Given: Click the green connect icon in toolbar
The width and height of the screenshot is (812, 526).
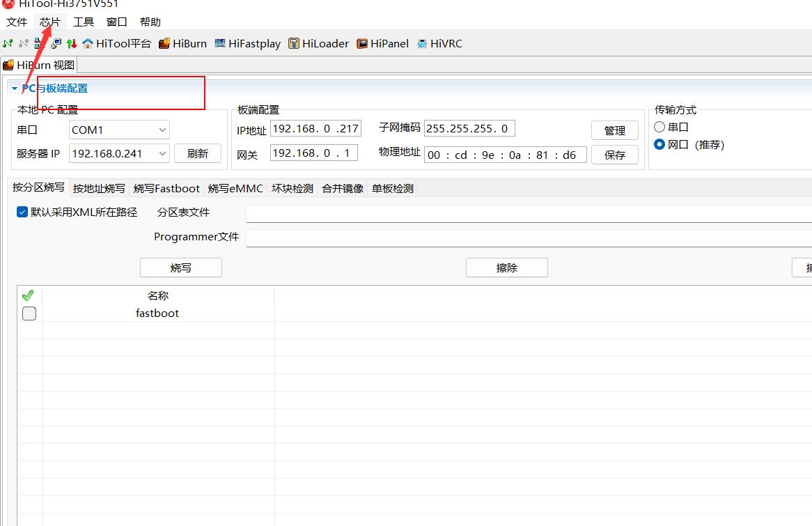Looking at the screenshot, I should tap(8, 43).
